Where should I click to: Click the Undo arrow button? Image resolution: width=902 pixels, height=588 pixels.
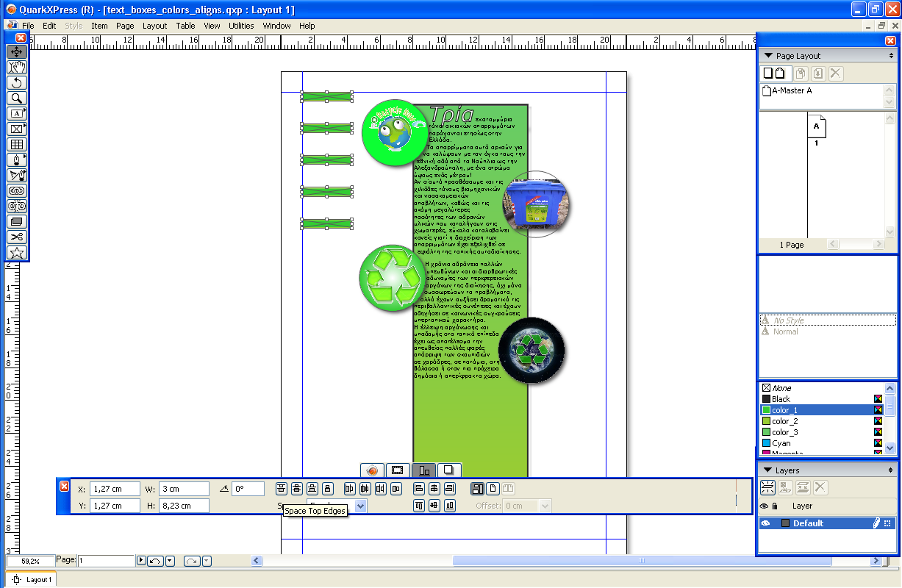click(x=155, y=561)
